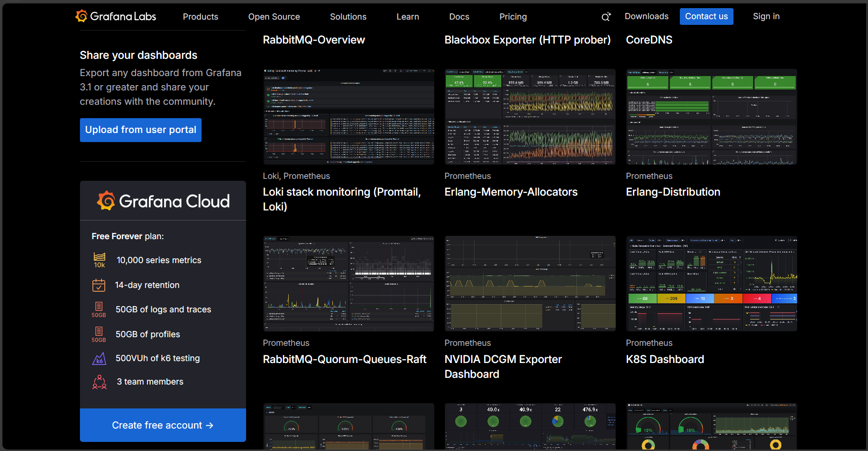868x451 pixels.
Task: Open Blackbox Exporter (HTTP prober) title
Action: coord(528,40)
